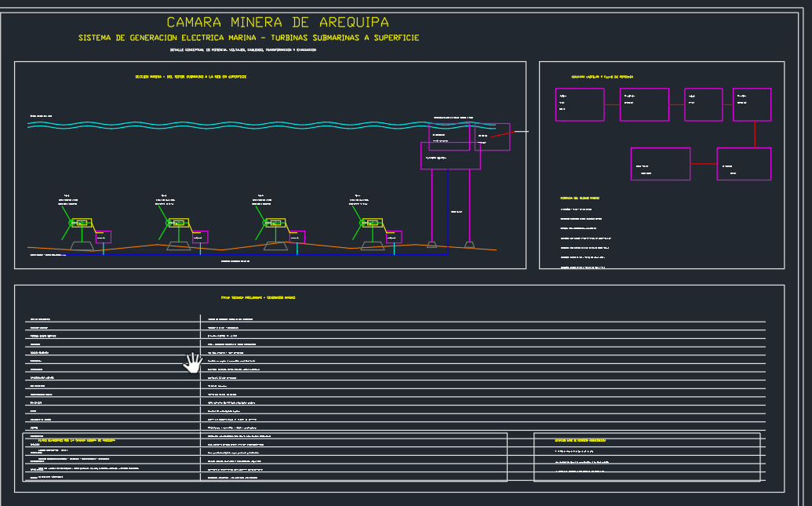Select the SISTEMA DE GENERACION ELECTRICA MARINA subtitle

click(x=249, y=38)
